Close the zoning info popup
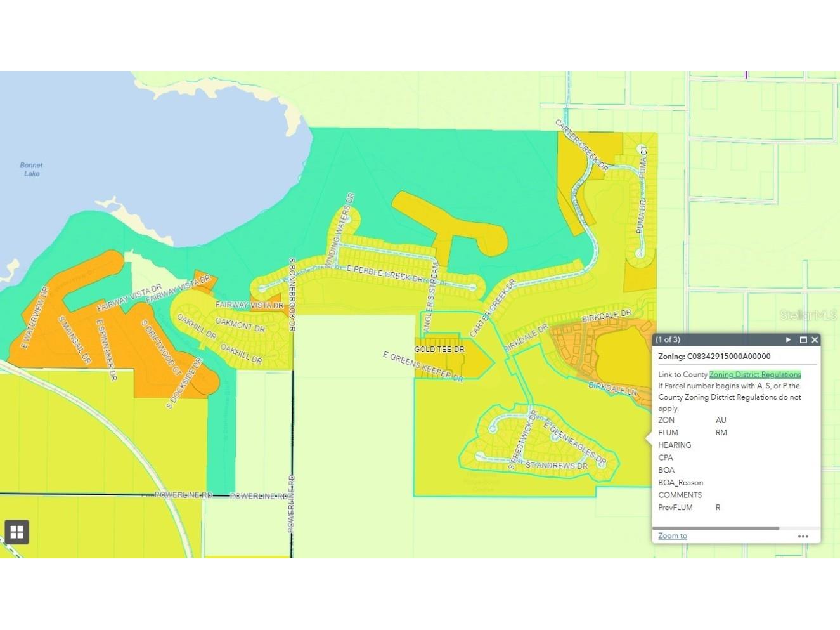840x630 pixels. (815, 340)
